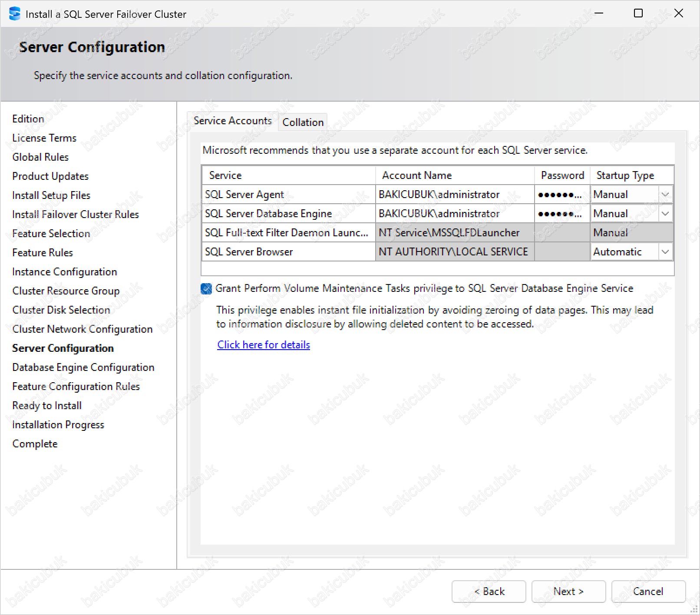Edit SQL Server Agent account name field
Viewport: 700px width, 615px height.
click(454, 195)
